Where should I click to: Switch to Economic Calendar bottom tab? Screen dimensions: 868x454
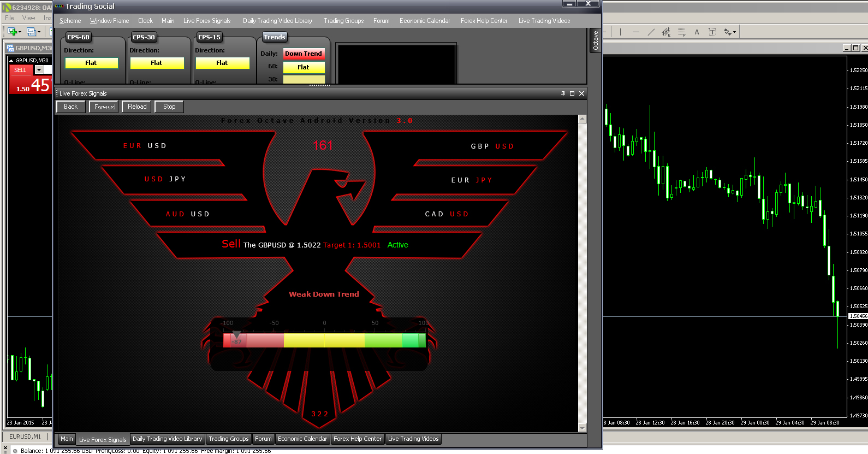302,439
